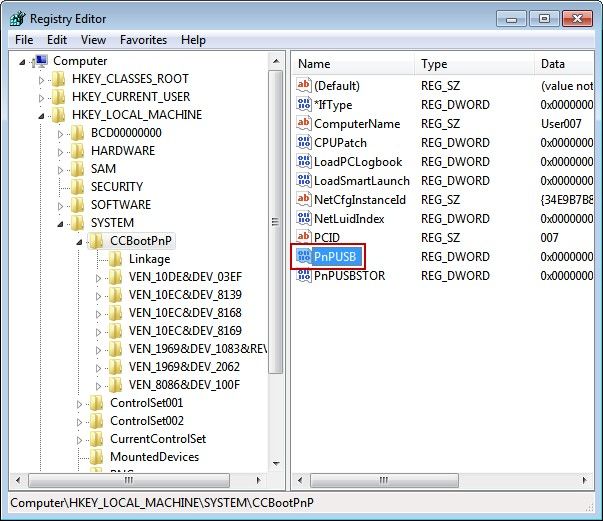The width and height of the screenshot is (603, 521).
Task: Click the MountedDevices folder icon
Action: pos(97,457)
